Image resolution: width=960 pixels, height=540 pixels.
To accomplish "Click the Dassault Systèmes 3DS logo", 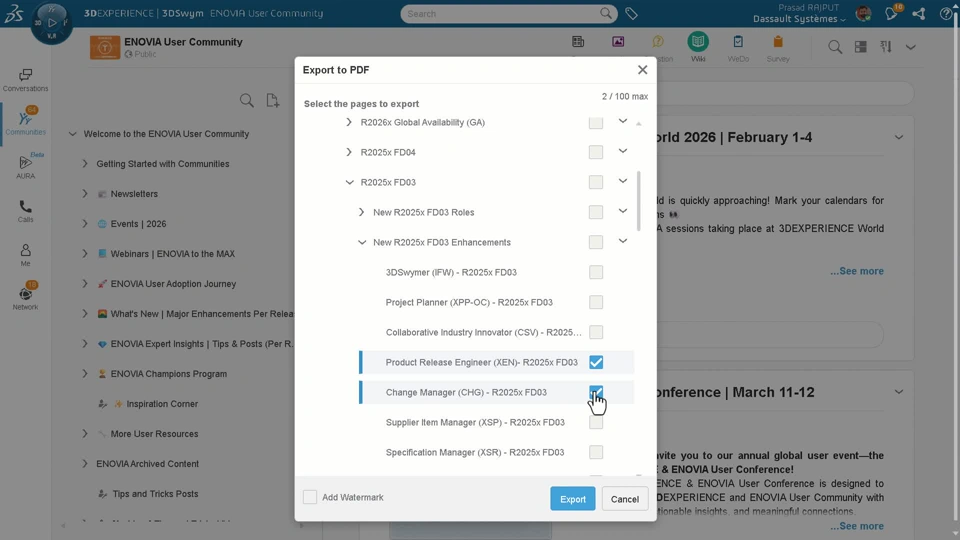I will click(x=13, y=13).
